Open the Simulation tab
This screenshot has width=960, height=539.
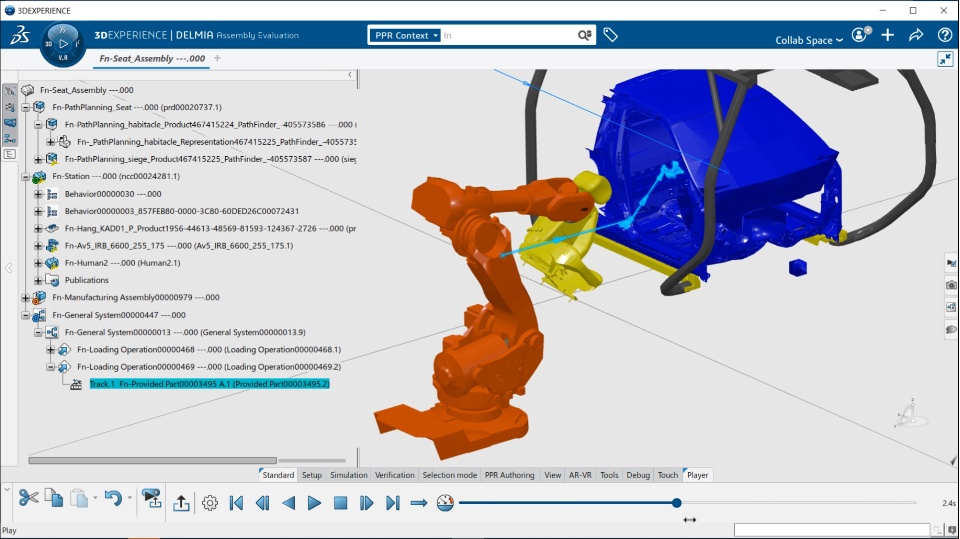(x=348, y=475)
